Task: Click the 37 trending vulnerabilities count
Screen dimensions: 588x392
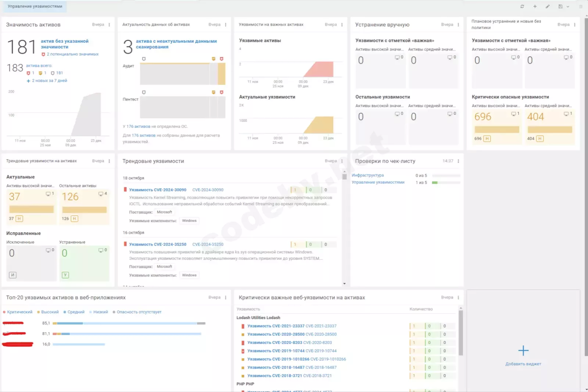Action: (15, 197)
